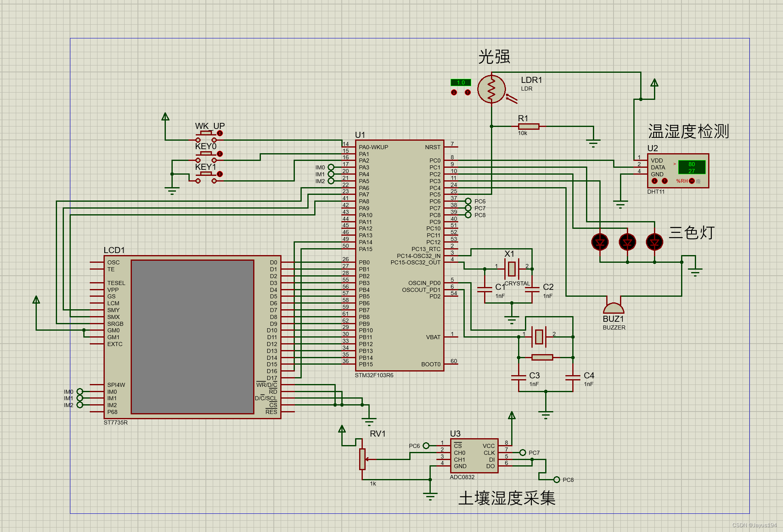The width and height of the screenshot is (783, 532).
Task: Toggle the WK_UP button latch circle
Action: pyautogui.click(x=220, y=133)
